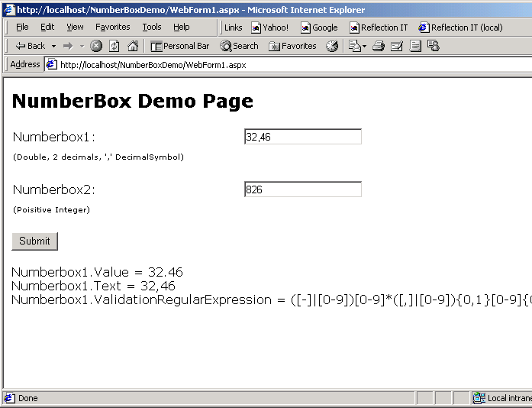Click the Media globe icon
The image size is (532, 408).
coord(332,46)
